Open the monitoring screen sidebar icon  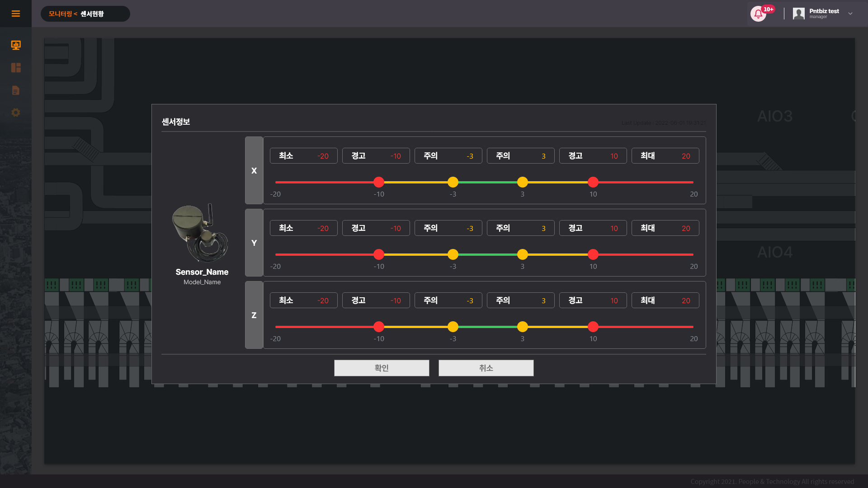click(16, 45)
